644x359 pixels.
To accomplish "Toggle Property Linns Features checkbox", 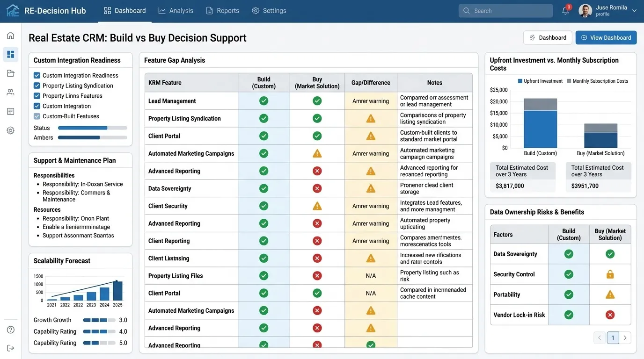I will pos(37,96).
